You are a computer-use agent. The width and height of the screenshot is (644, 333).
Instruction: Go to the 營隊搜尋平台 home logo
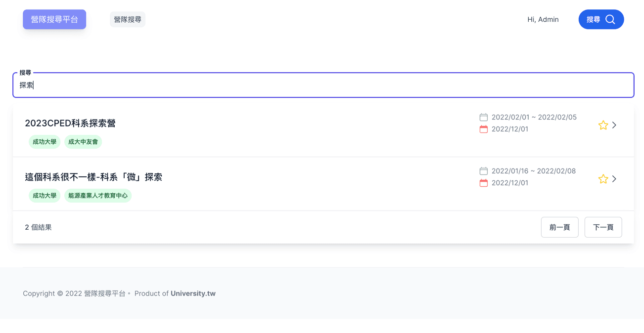(x=54, y=19)
